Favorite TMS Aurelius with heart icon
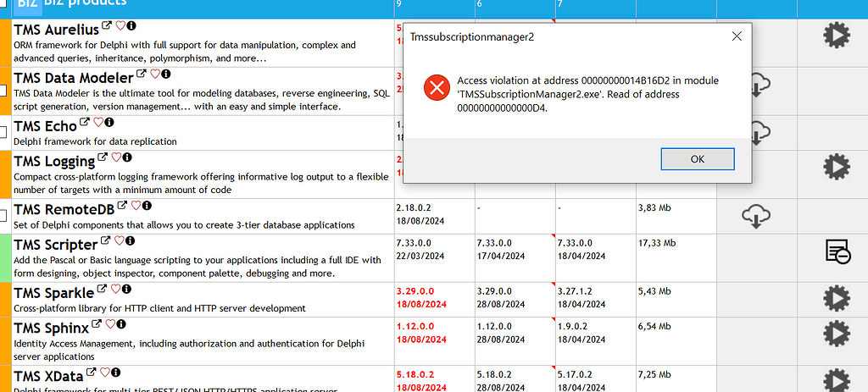The width and height of the screenshot is (868, 392). [120, 25]
